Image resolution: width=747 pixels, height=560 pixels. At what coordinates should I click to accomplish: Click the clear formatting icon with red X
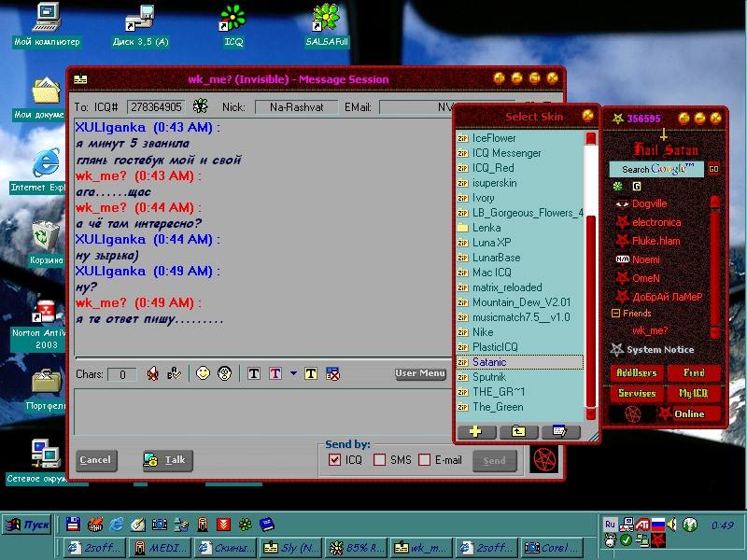click(332, 373)
